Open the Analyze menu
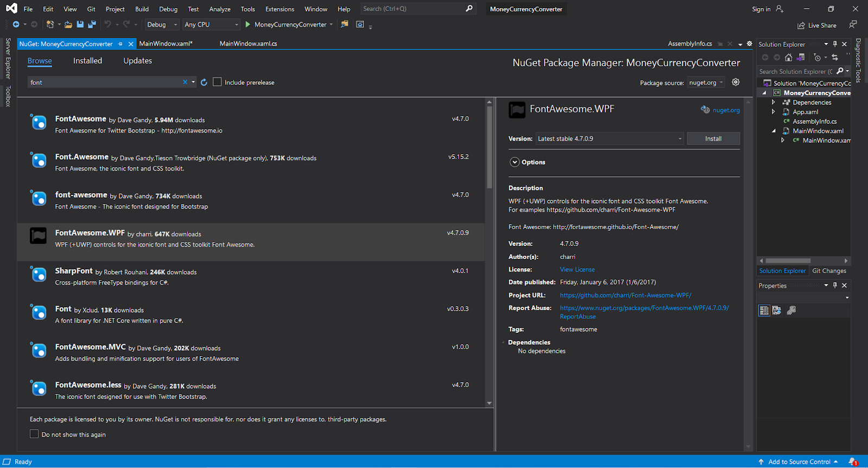 220,9
